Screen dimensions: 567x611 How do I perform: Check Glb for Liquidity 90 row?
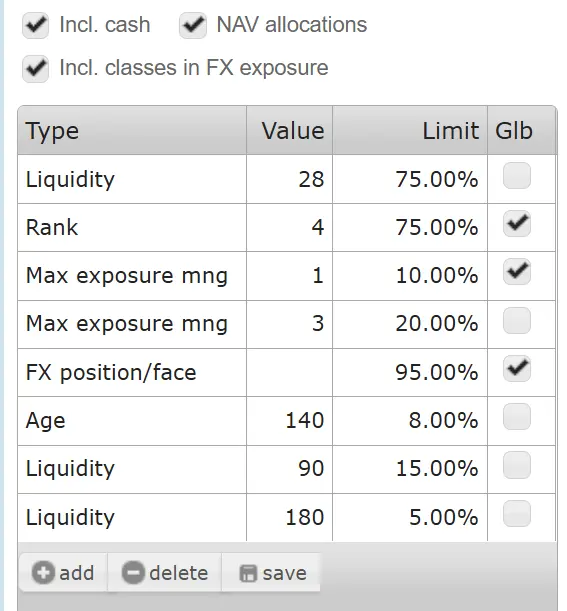pos(517,465)
